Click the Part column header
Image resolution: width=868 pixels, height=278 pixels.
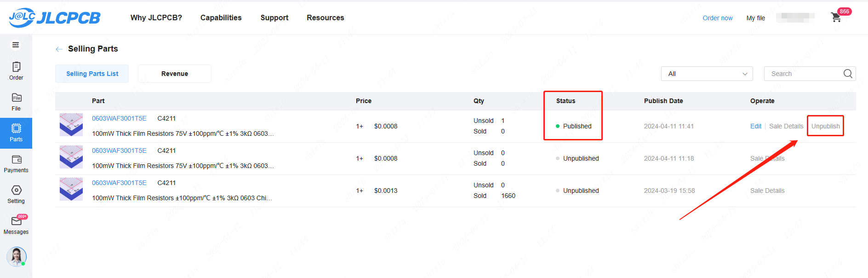98,101
